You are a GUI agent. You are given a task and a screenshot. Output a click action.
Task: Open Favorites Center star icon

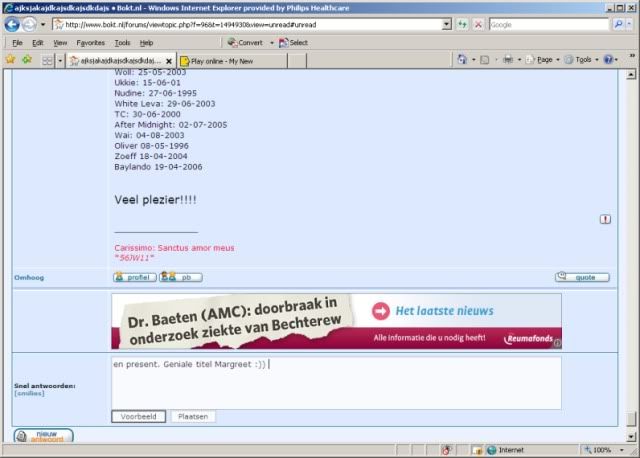point(11,60)
